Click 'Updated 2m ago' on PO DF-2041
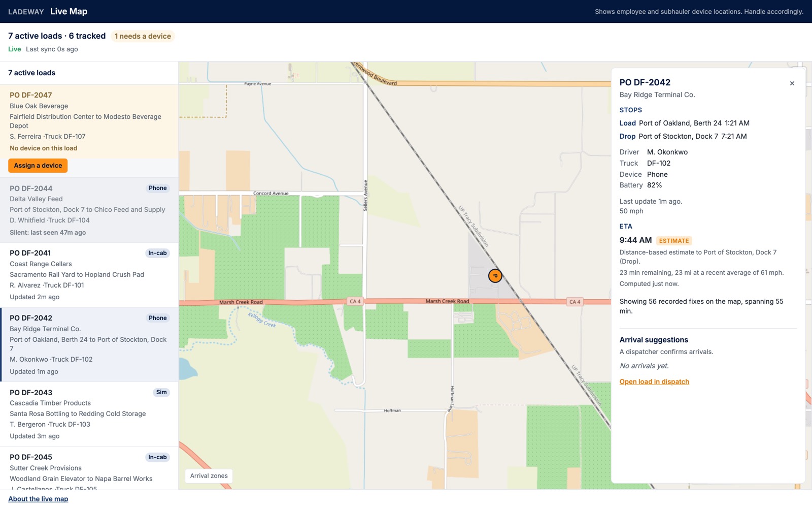This screenshot has width=812, height=508. point(35,297)
